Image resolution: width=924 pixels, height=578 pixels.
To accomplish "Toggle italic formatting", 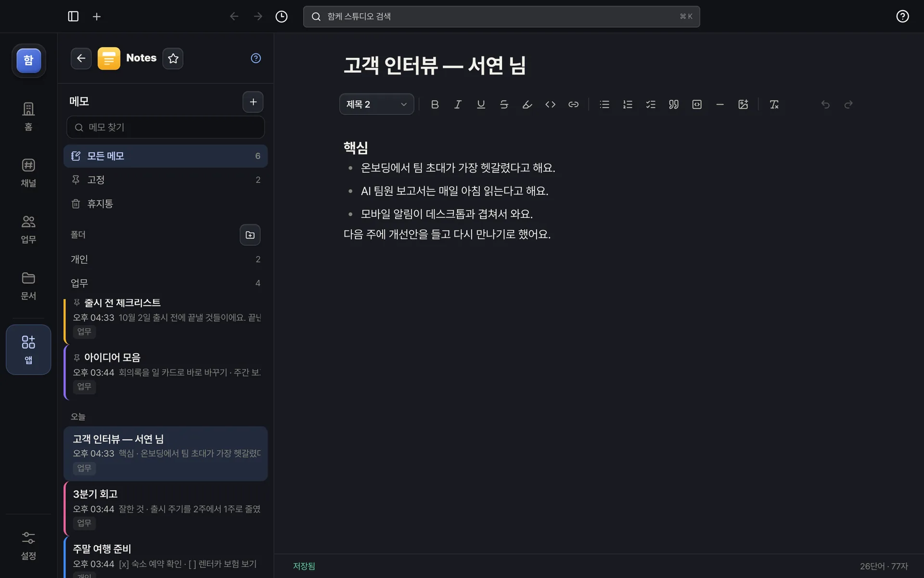I will click(x=458, y=104).
